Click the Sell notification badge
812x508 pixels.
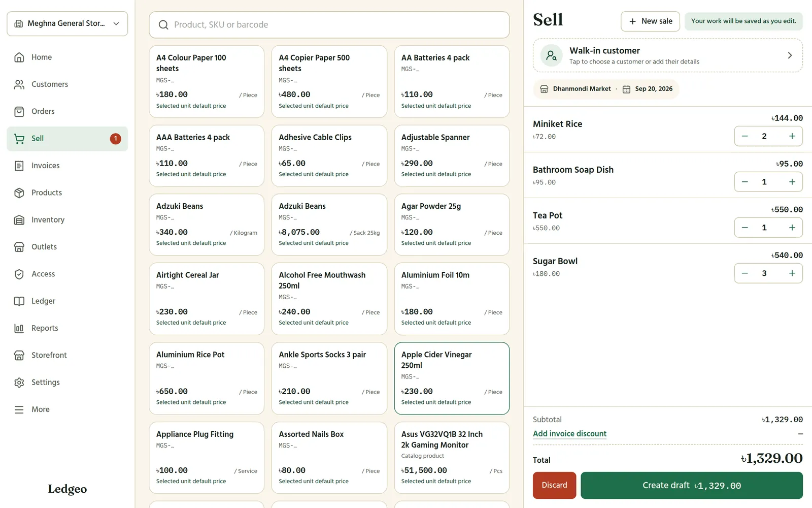coord(116,139)
